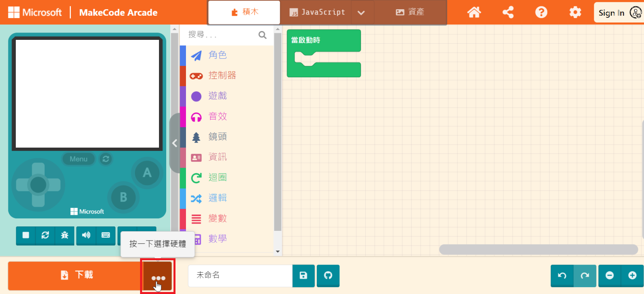The width and height of the screenshot is (644, 294).
Task: Restart the simulator
Action: [x=45, y=235]
